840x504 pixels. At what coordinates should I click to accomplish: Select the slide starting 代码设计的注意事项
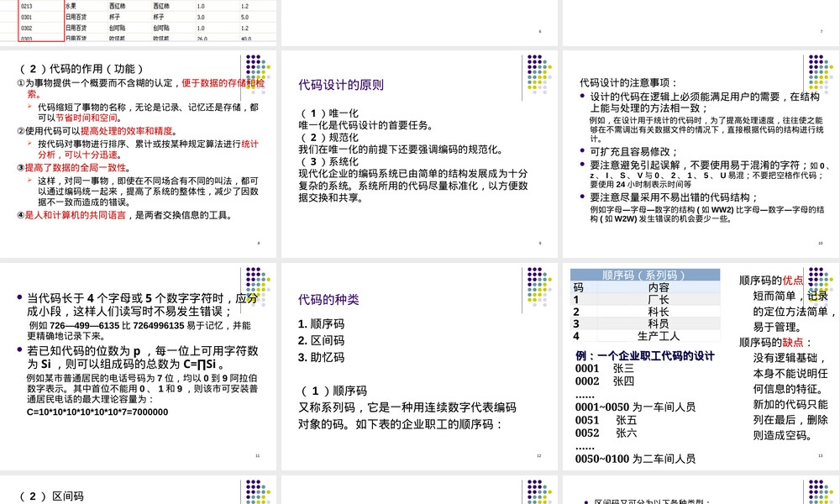point(701,154)
